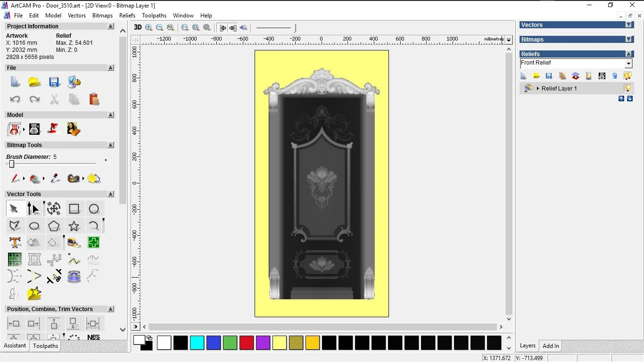Move relief layer up with arrow button

click(x=621, y=99)
